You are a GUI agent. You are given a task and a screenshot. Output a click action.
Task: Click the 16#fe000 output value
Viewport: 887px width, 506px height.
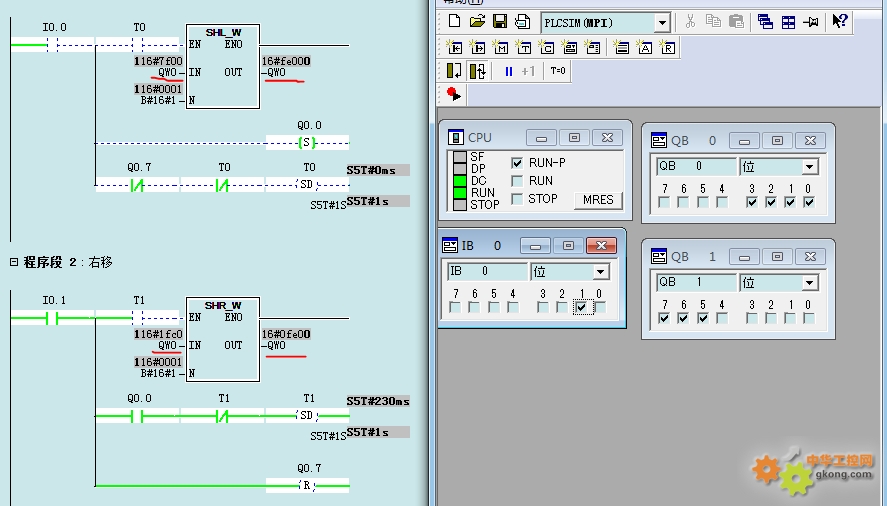(286, 61)
